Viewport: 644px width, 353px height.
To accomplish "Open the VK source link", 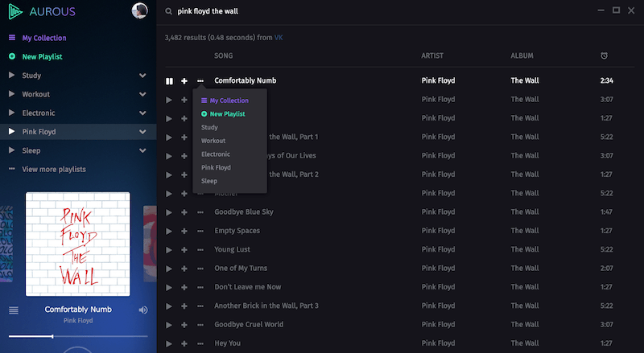I will pyautogui.click(x=279, y=38).
